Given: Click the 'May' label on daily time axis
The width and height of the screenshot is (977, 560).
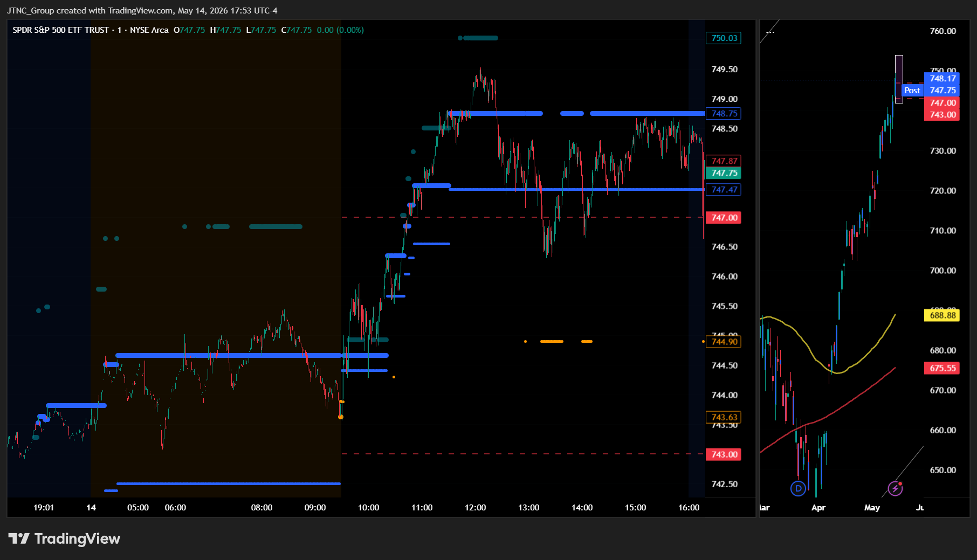Looking at the screenshot, I should pyautogui.click(x=872, y=508).
